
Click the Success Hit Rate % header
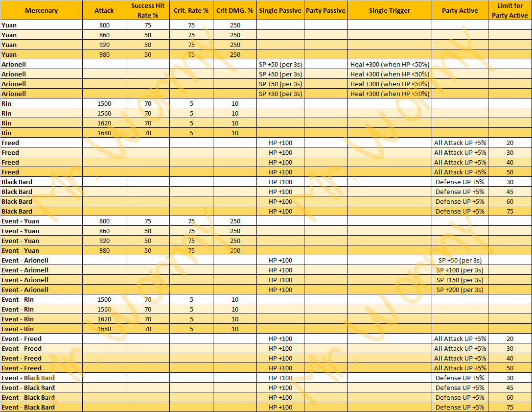click(148, 10)
